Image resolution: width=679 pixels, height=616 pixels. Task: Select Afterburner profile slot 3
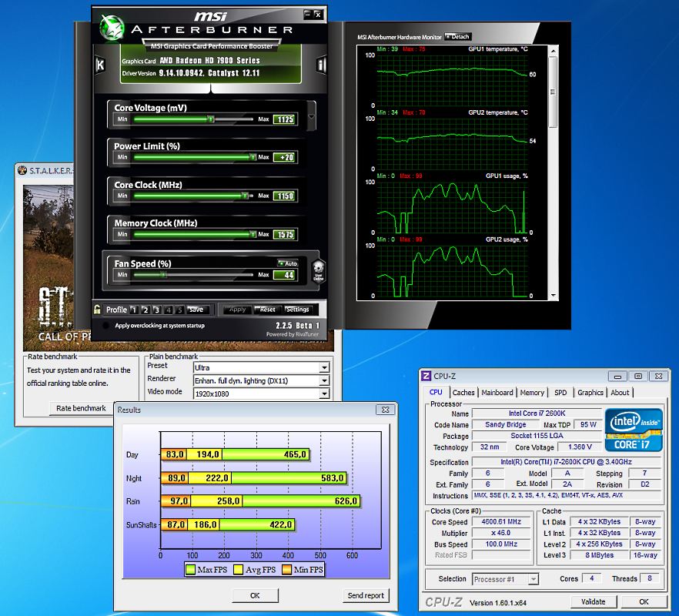click(x=157, y=310)
